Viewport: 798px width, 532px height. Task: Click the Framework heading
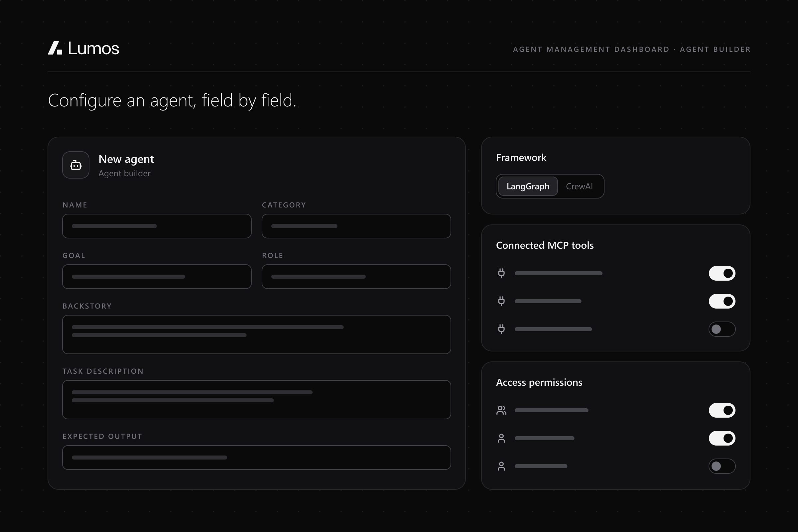(x=521, y=158)
